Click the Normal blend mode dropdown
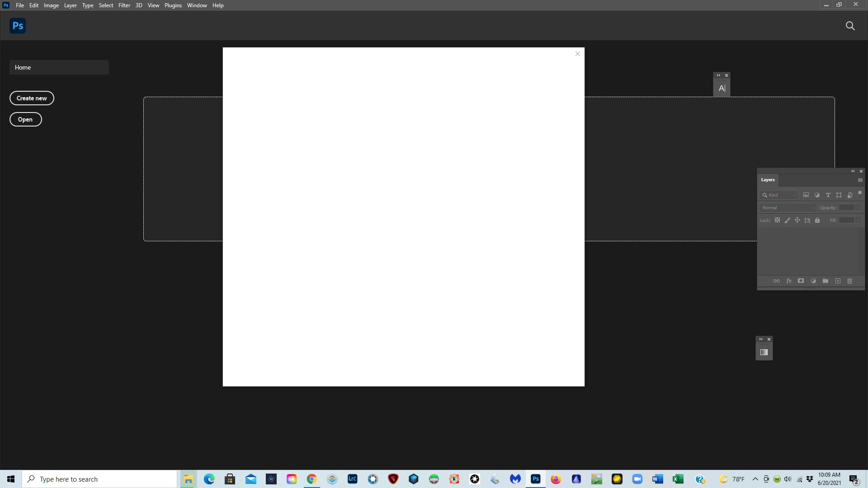This screenshot has width=868, height=488. 788,207
